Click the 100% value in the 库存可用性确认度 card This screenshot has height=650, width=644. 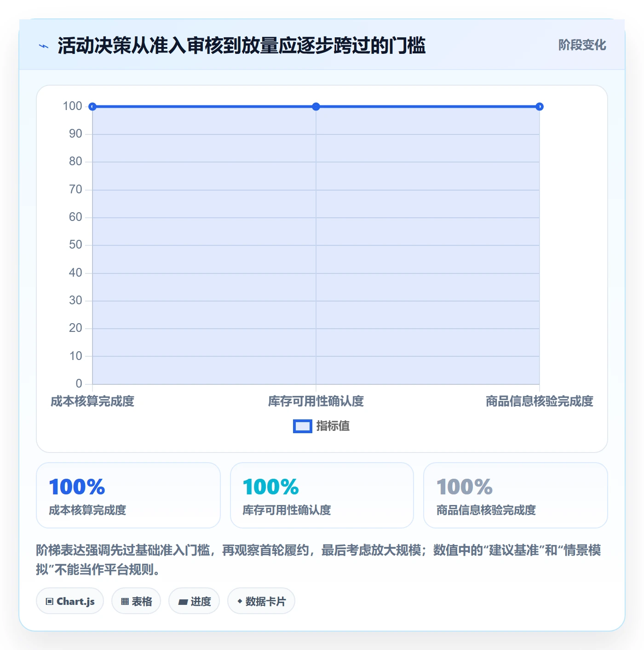tap(271, 487)
